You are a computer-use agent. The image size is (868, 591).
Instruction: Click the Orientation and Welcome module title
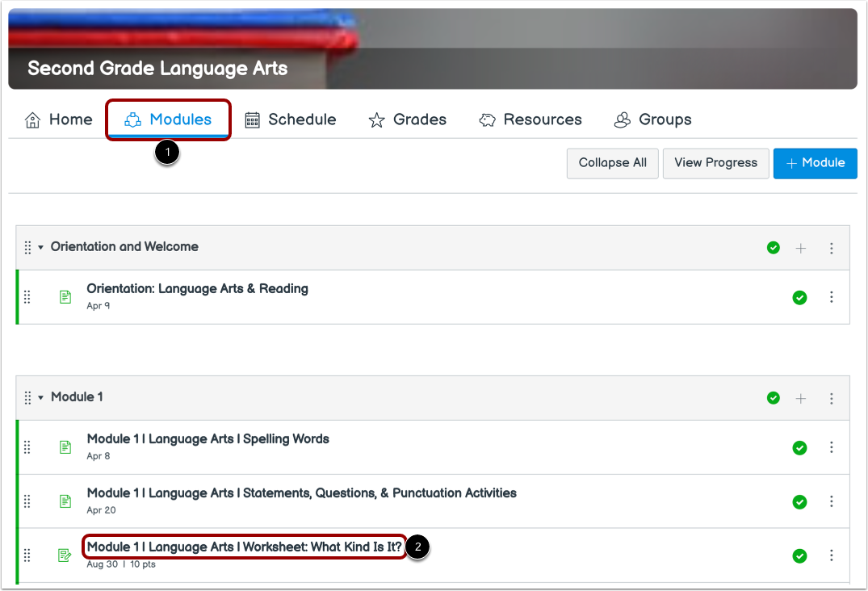click(x=124, y=247)
